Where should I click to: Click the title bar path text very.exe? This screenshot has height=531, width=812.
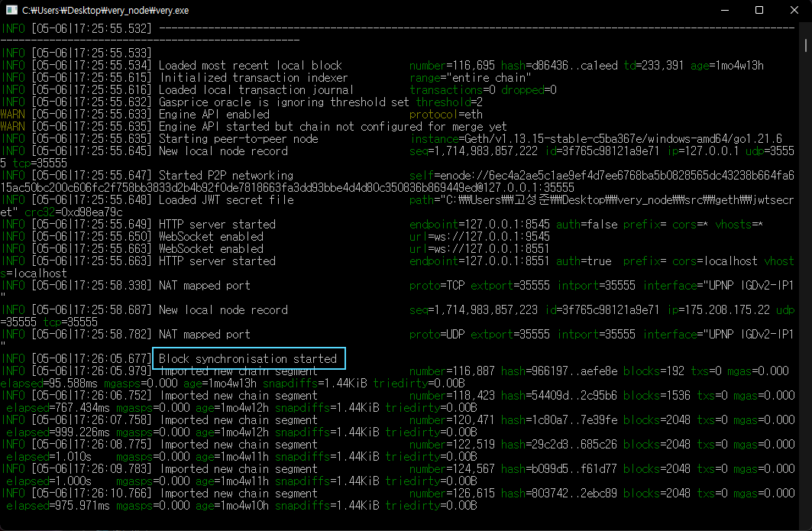click(x=105, y=11)
